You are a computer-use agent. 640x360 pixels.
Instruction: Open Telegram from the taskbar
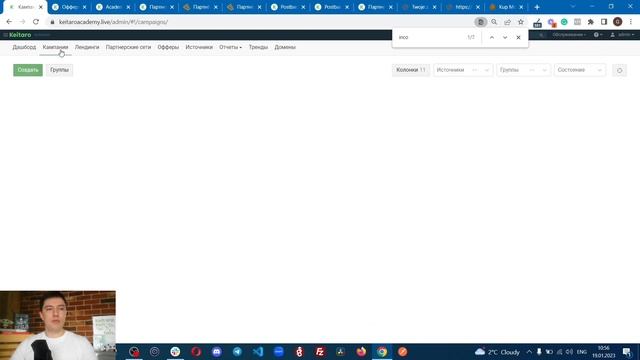click(237, 352)
